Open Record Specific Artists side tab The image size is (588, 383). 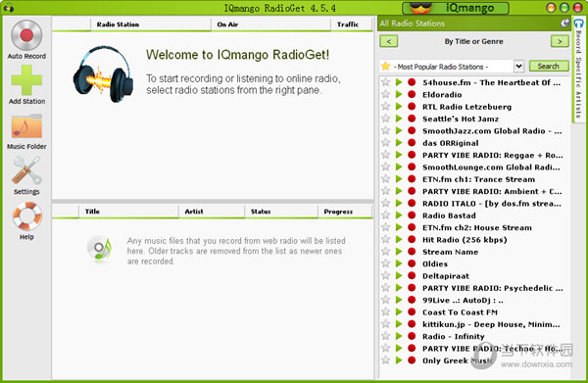[578, 71]
